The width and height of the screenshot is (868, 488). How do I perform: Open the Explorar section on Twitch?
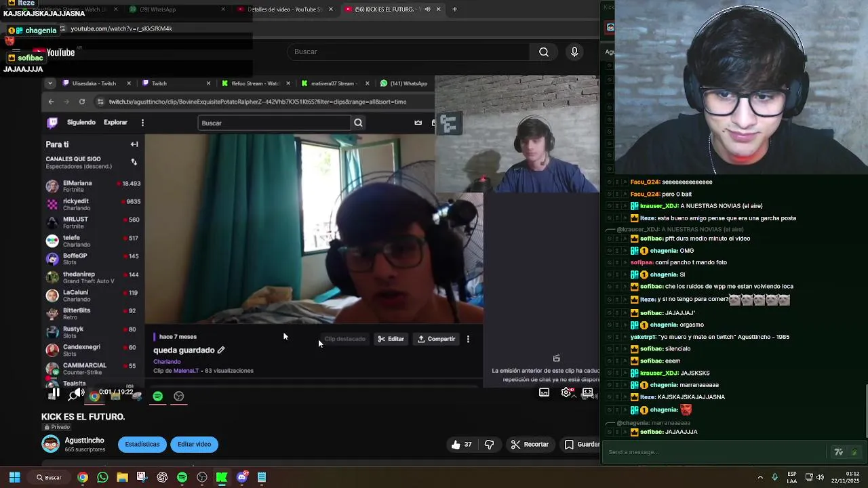115,123
